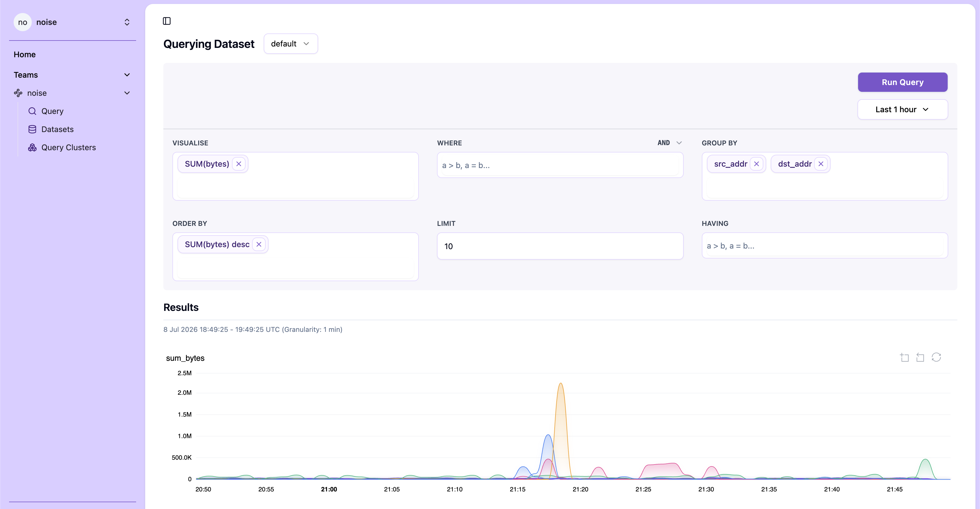This screenshot has width=980, height=509.
Task: Open the Query page
Action: pos(52,111)
